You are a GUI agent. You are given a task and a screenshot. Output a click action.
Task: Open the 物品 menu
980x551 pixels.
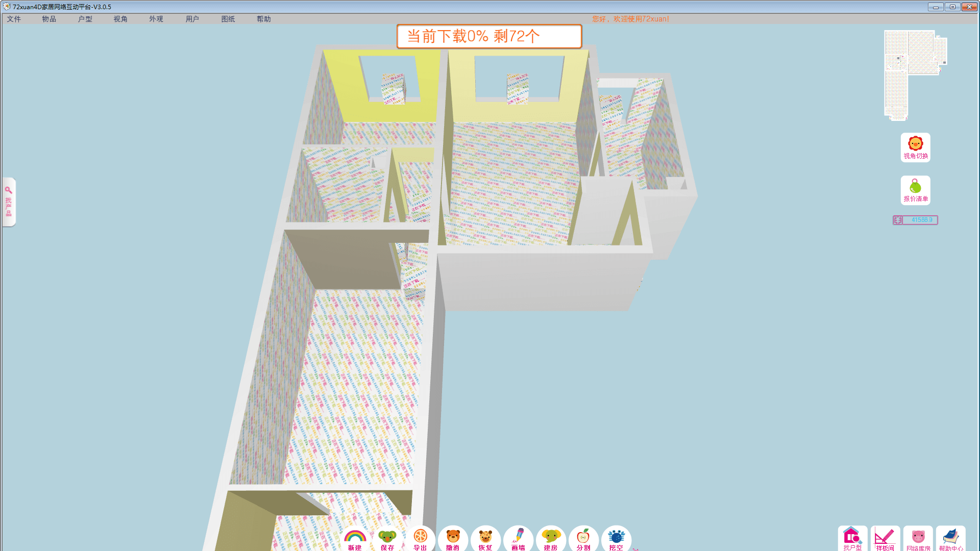[49, 19]
